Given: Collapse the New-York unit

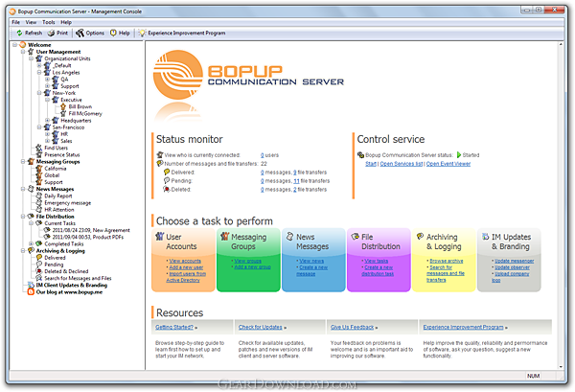Looking at the screenshot, I should pyautogui.click(x=39, y=93).
